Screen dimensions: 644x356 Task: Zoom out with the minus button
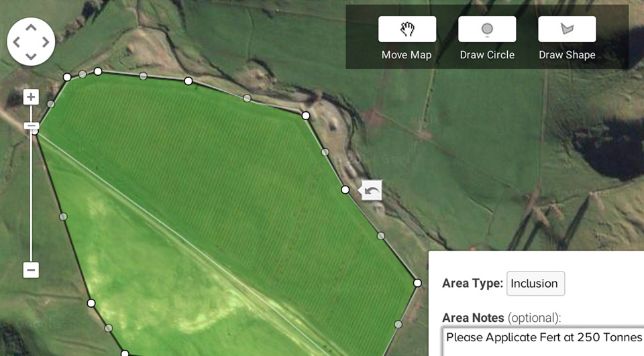[31, 270]
